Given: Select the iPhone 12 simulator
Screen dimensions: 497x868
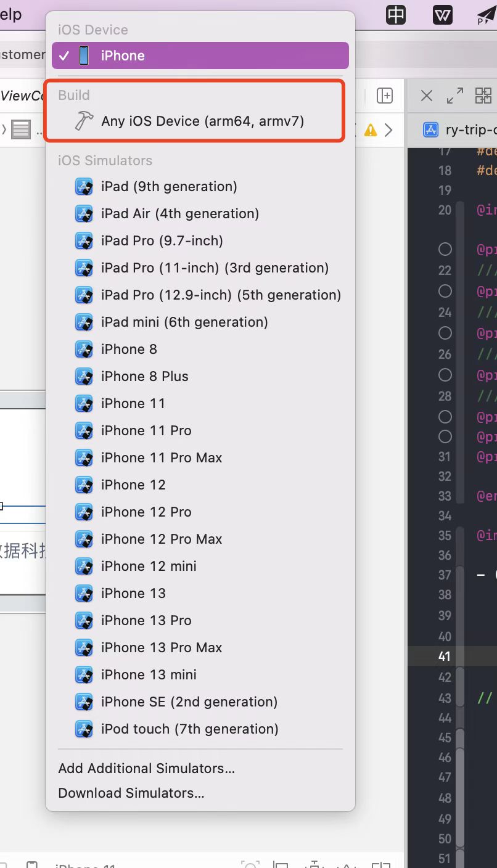Looking at the screenshot, I should pyautogui.click(x=200, y=485).
